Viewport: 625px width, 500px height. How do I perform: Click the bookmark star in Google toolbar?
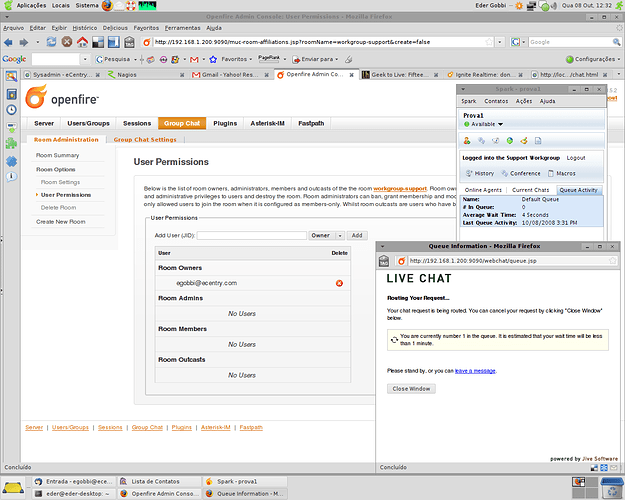pos(213,59)
